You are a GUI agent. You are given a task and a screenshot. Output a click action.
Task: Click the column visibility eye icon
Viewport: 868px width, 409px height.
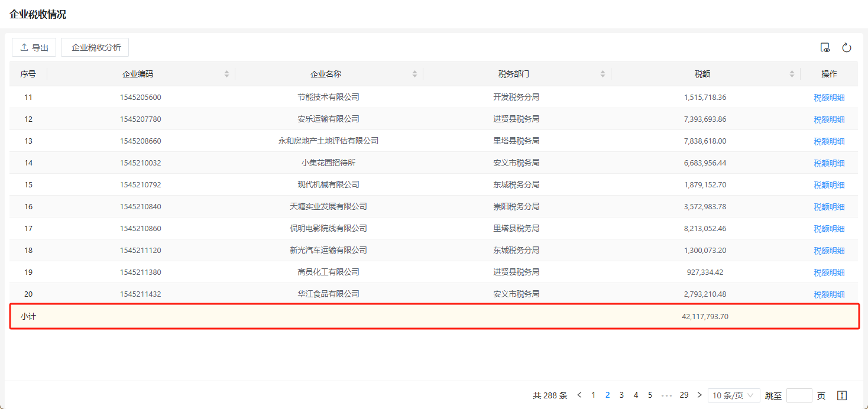click(x=825, y=48)
